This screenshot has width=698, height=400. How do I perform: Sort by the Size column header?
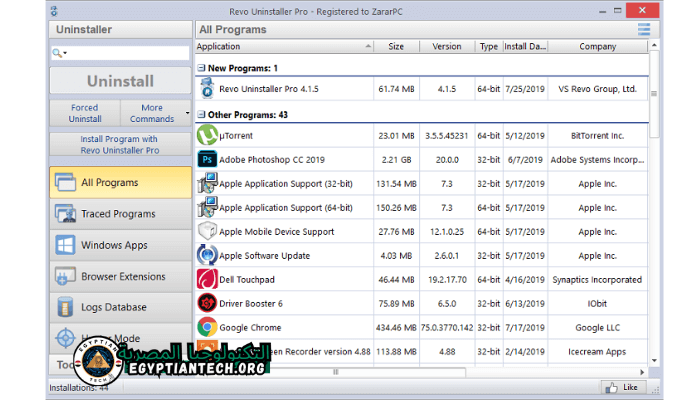pos(396,46)
